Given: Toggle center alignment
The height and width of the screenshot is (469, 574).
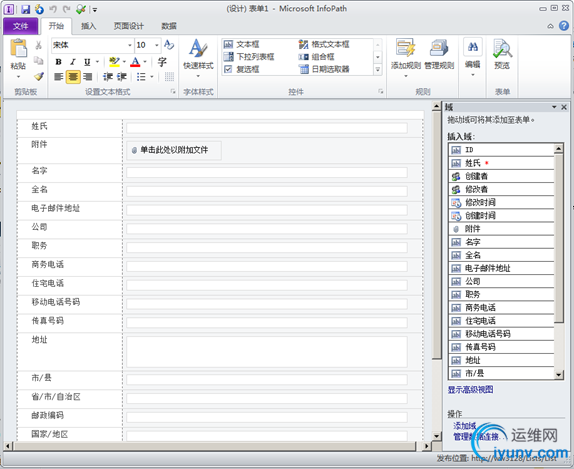Looking at the screenshot, I should click(73, 77).
